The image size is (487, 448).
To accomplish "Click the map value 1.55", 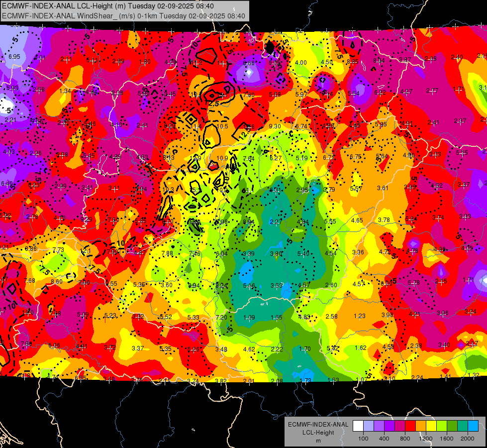I will point(277,318).
